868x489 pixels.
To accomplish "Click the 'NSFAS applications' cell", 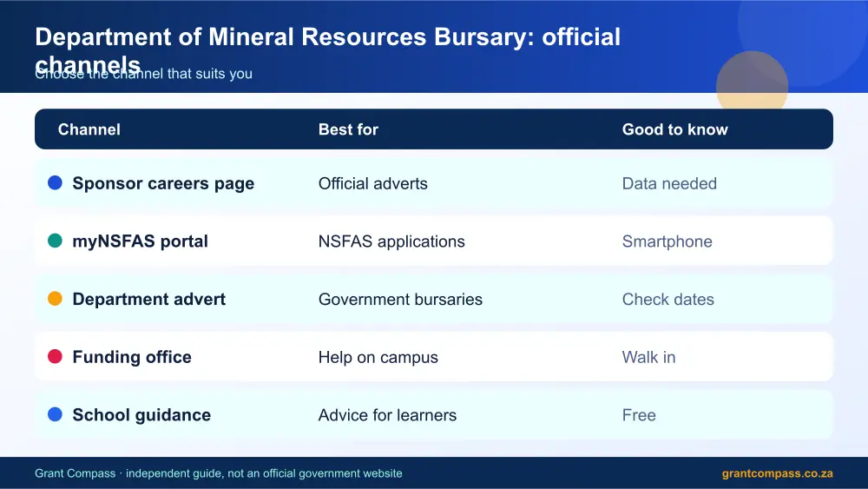I will click(391, 241).
